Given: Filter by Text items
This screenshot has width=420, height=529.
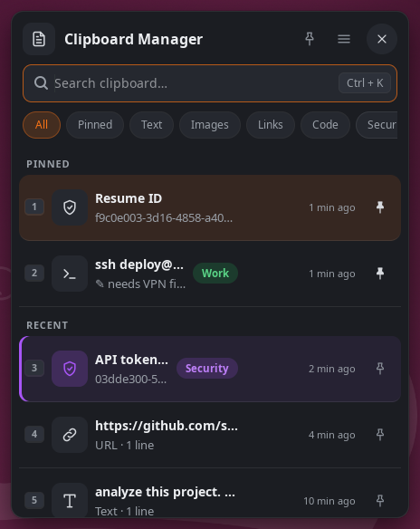Looking at the screenshot, I should point(152,125).
